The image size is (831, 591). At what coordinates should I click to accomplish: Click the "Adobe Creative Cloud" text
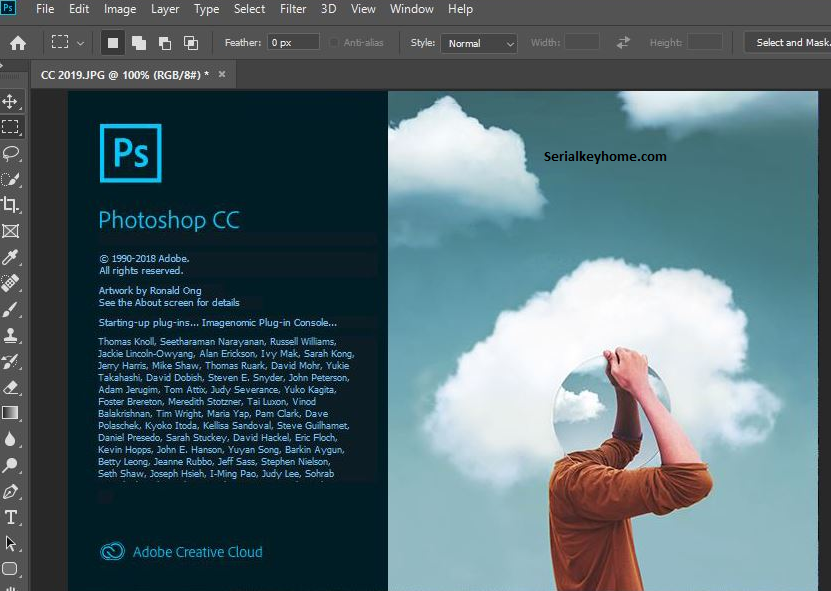[198, 552]
